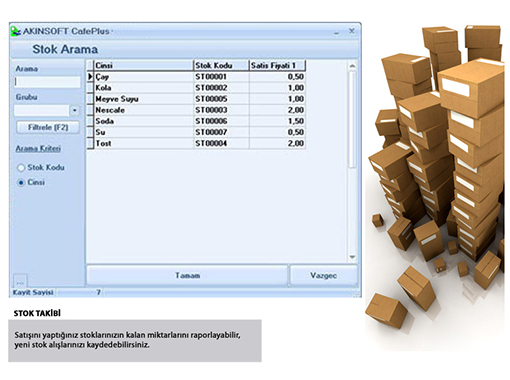Confirm with the Tamam button
This screenshot has width=510, height=380.
pyautogui.click(x=187, y=276)
